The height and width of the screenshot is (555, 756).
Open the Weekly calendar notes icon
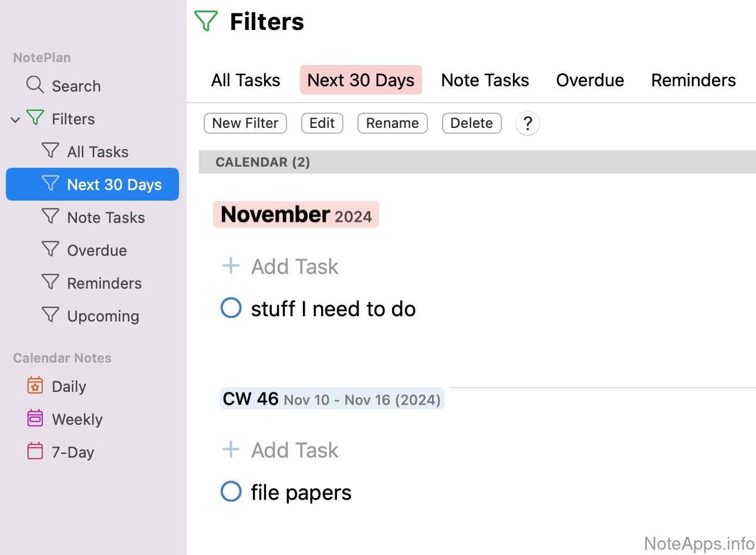[35, 418]
